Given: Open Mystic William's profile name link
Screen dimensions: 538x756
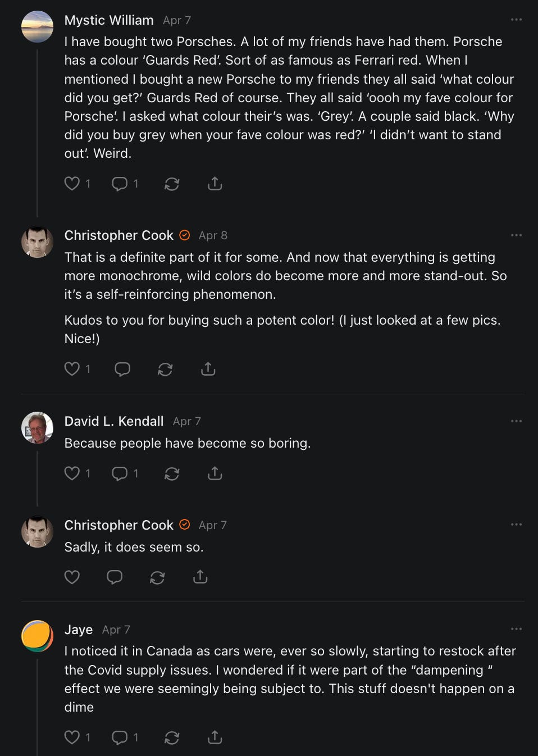Looking at the screenshot, I should pyautogui.click(x=109, y=20).
